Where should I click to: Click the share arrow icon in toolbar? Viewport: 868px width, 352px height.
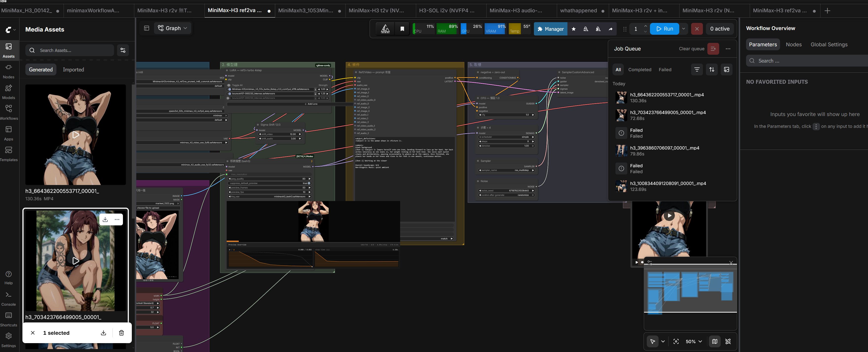point(610,29)
